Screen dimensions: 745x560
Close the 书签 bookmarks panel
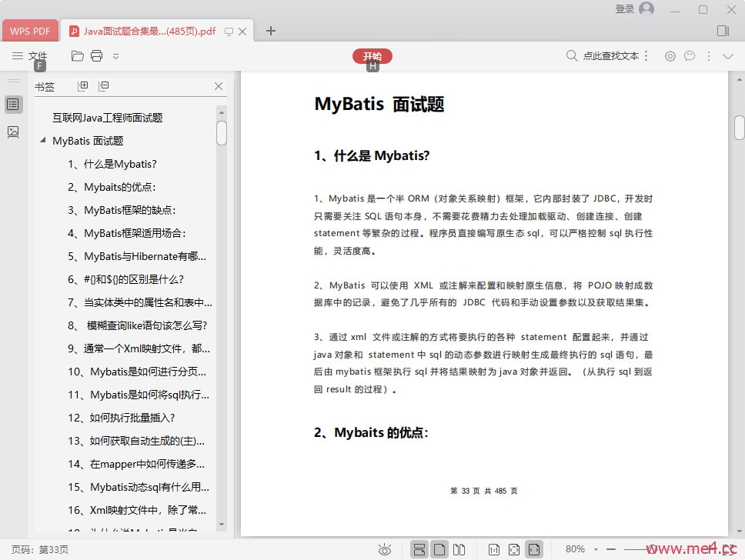219,86
